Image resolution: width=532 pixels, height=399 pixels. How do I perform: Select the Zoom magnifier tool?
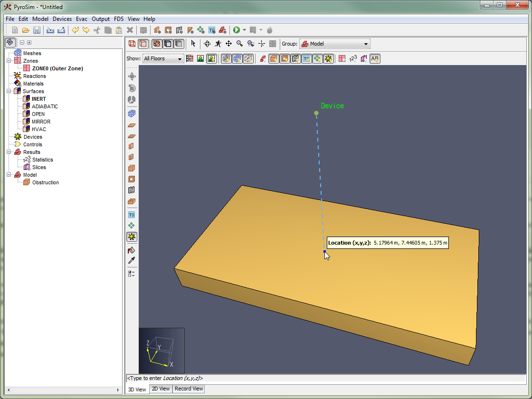(x=239, y=43)
